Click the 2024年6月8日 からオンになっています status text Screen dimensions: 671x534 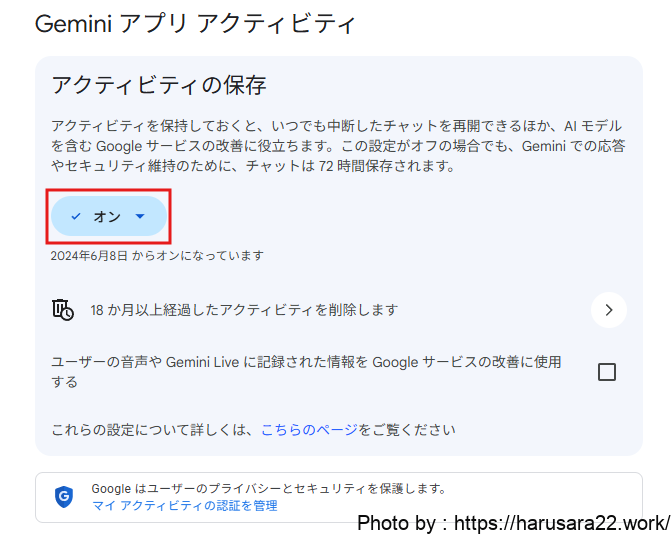pyautogui.click(x=157, y=256)
